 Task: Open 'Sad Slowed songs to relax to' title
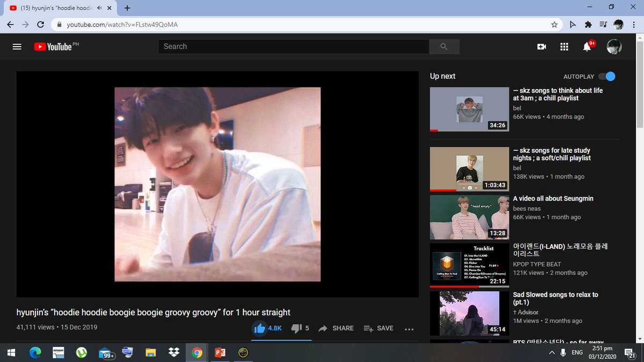(x=555, y=299)
